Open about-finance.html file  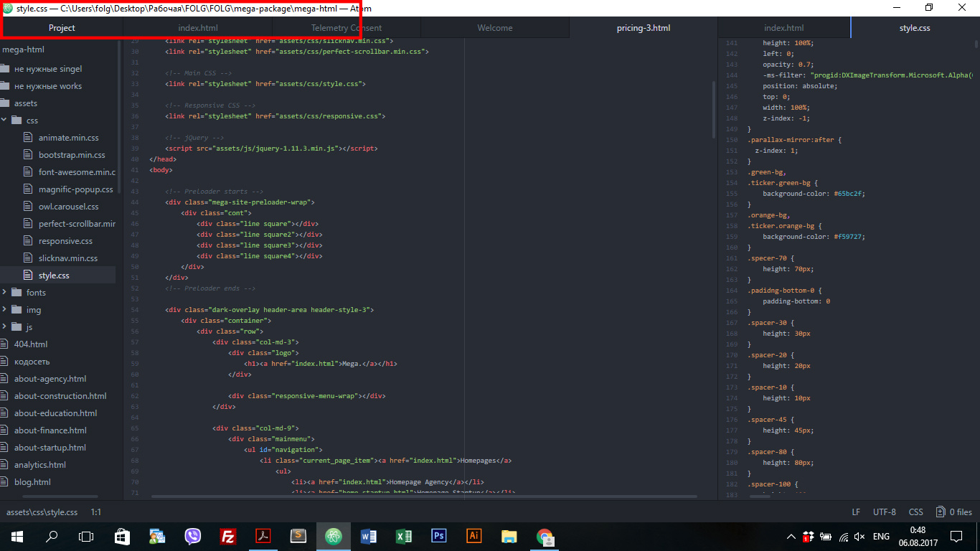point(50,430)
